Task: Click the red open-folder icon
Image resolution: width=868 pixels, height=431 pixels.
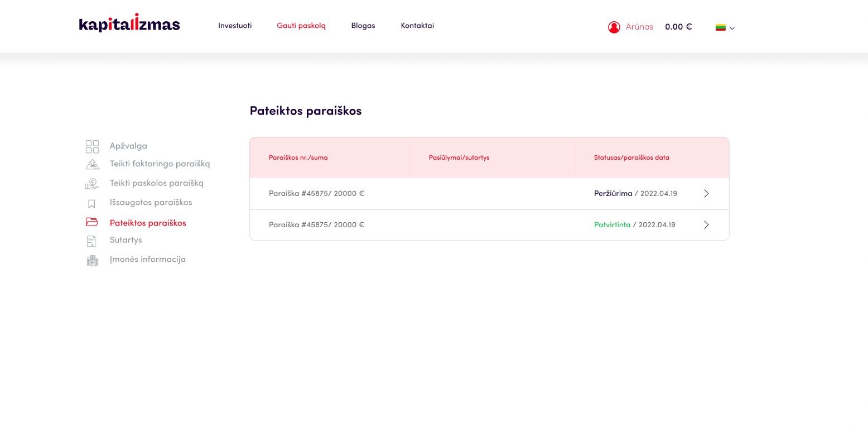Action: pos(92,222)
